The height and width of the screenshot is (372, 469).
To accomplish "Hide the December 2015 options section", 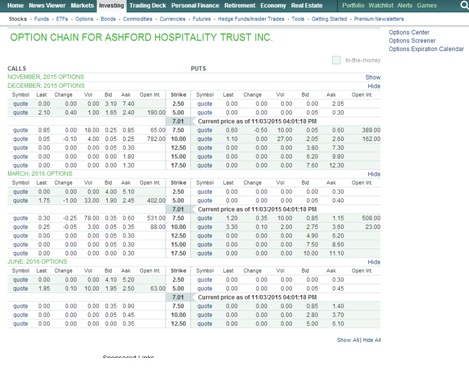I will [374, 86].
